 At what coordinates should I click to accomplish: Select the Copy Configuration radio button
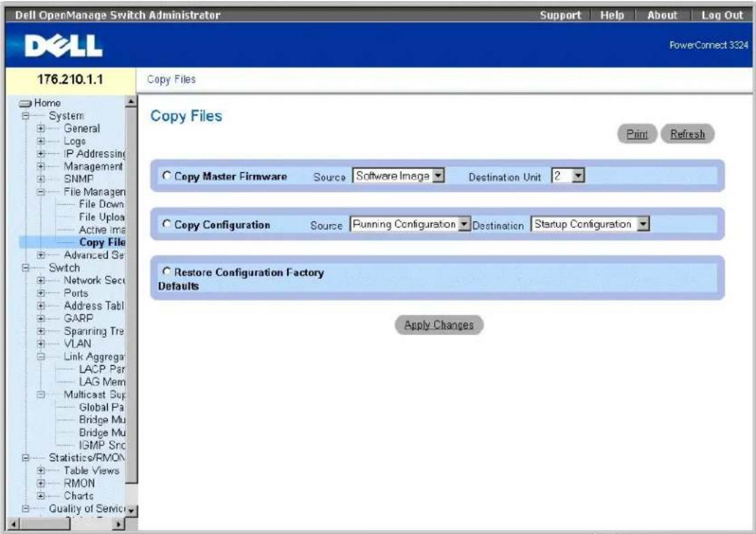tap(167, 224)
